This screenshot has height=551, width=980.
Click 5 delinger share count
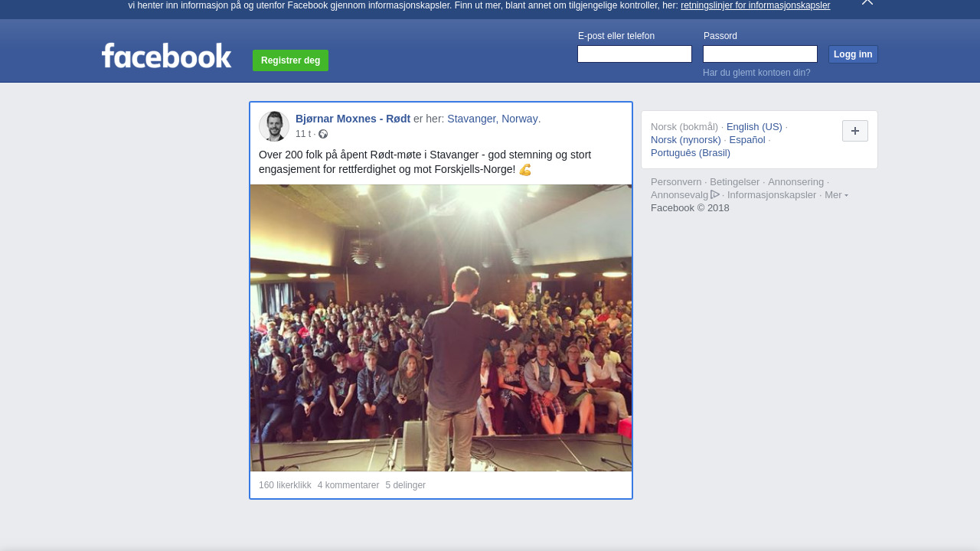(406, 485)
